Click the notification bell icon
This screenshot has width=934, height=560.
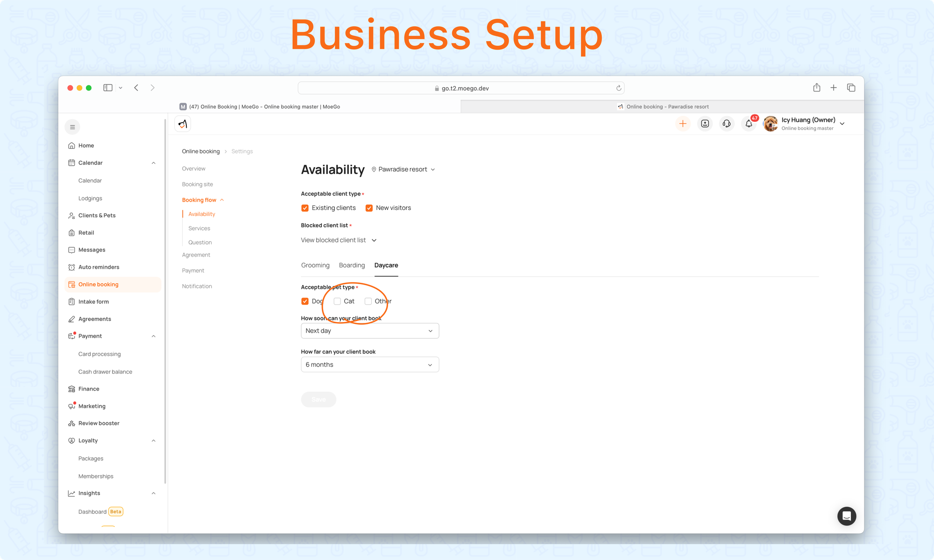(x=749, y=124)
